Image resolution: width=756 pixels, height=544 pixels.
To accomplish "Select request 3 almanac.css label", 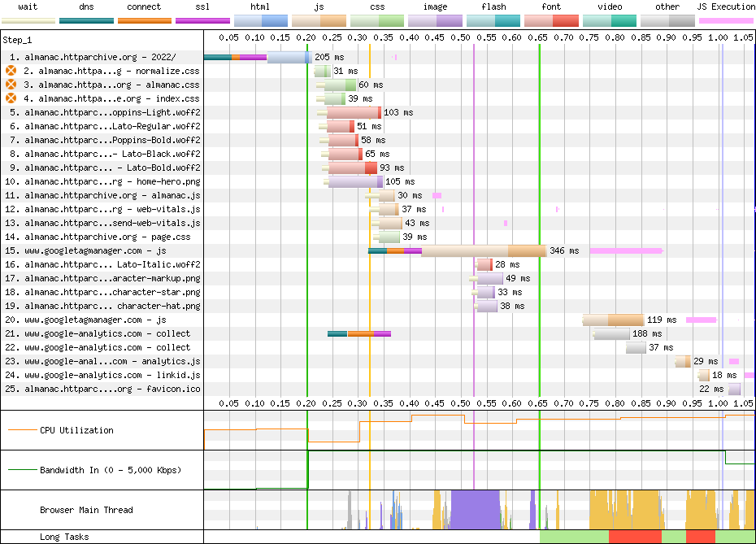I will 111,85.
